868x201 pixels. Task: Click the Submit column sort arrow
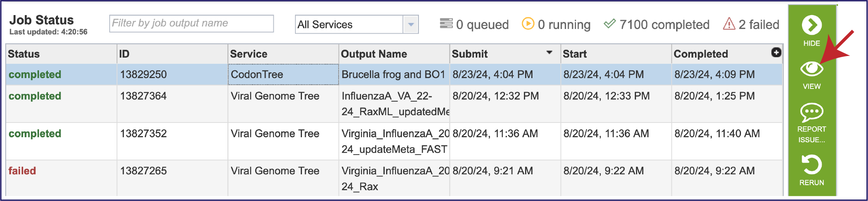point(549,53)
